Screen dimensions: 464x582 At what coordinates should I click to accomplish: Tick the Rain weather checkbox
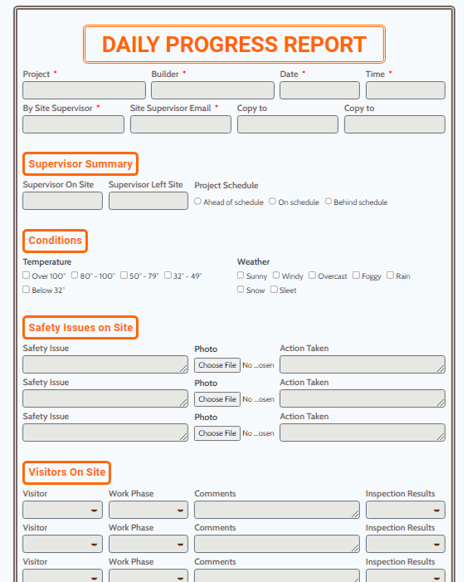pos(390,275)
